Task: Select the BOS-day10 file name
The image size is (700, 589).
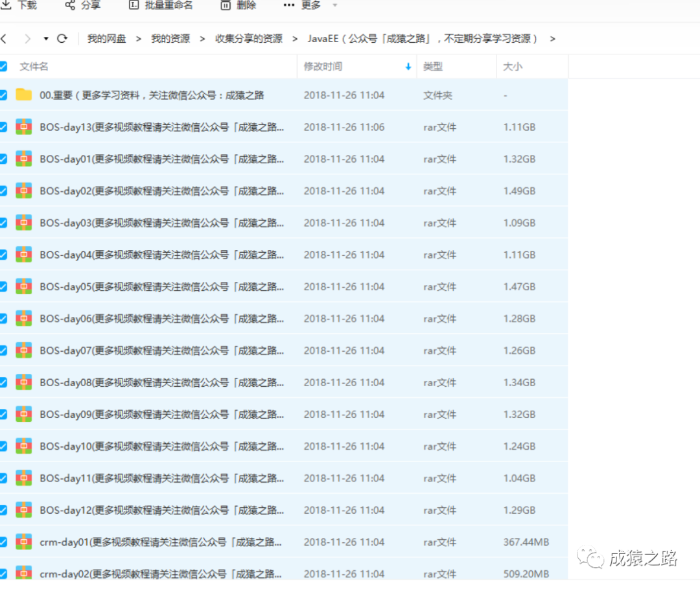Action: (x=161, y=446)
